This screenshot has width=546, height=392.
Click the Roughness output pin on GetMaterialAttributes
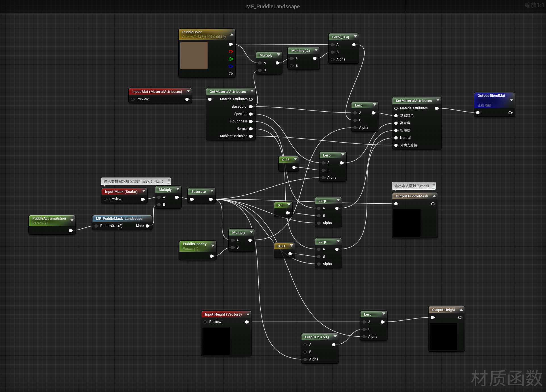point(251,121)
